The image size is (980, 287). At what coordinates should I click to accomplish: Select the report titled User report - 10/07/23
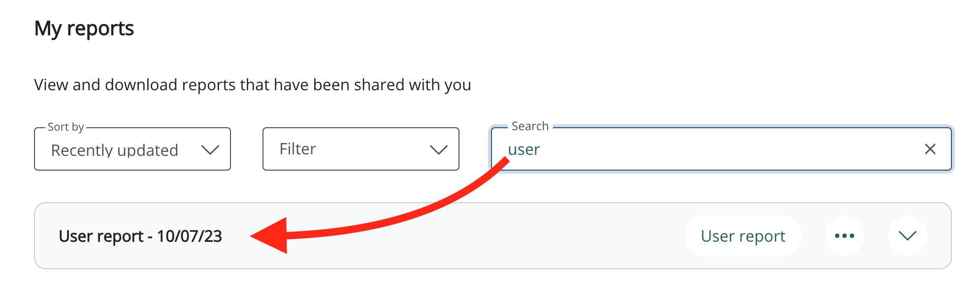click(141, 236)
